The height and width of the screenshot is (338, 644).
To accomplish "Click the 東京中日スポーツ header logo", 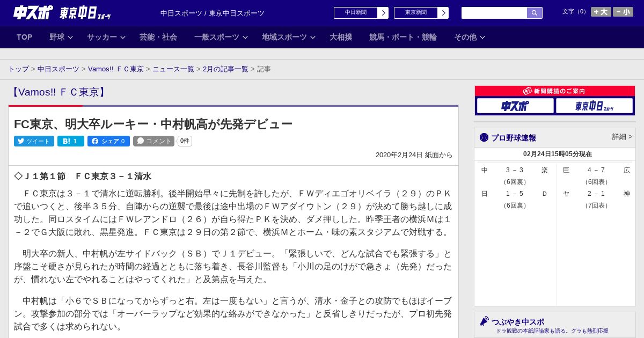I will tap(85, 13).
